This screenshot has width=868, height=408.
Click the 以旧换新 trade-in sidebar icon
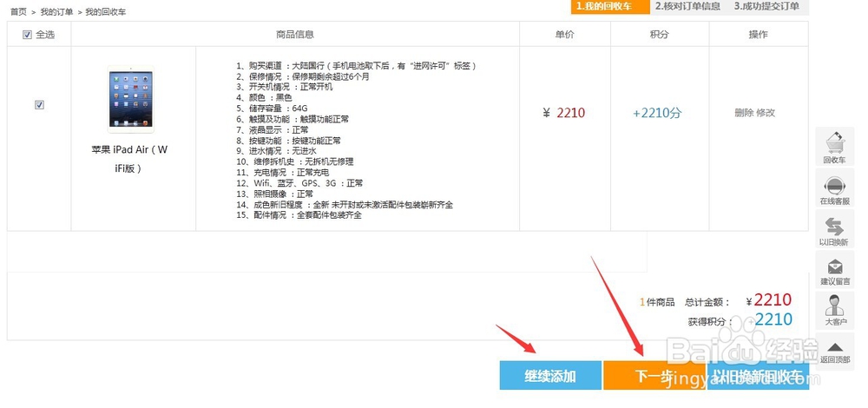(x=834, y=229)
